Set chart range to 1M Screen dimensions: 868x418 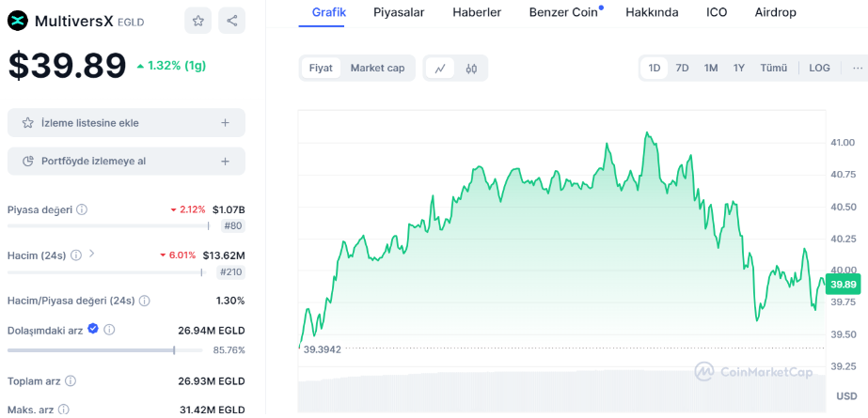coord(711,68)
